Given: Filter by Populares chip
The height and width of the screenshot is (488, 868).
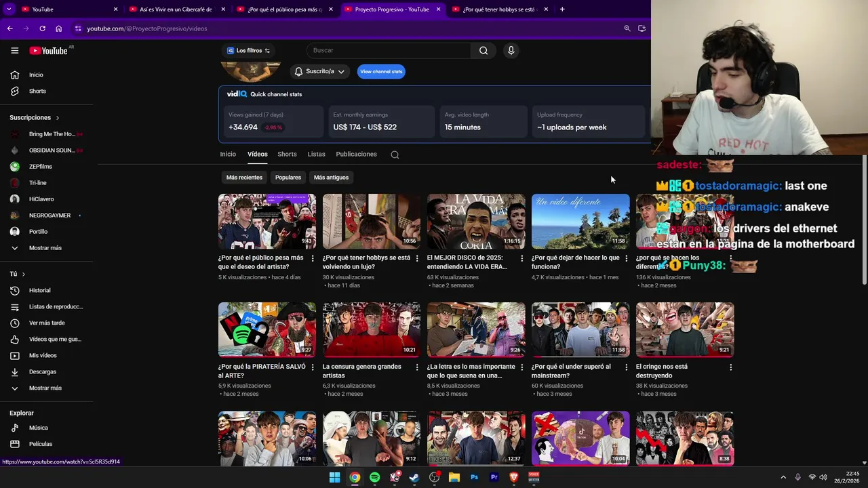Looking at the screenshot, I should (288, 178).
